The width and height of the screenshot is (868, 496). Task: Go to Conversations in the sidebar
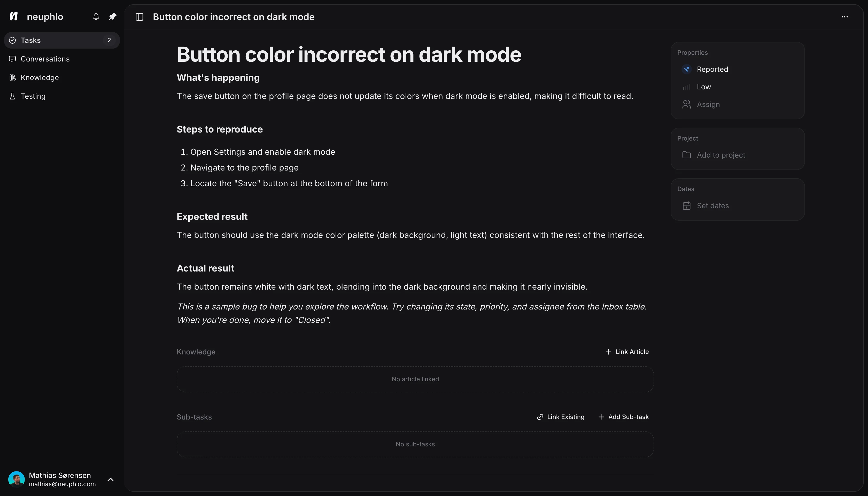pos(45,59)
